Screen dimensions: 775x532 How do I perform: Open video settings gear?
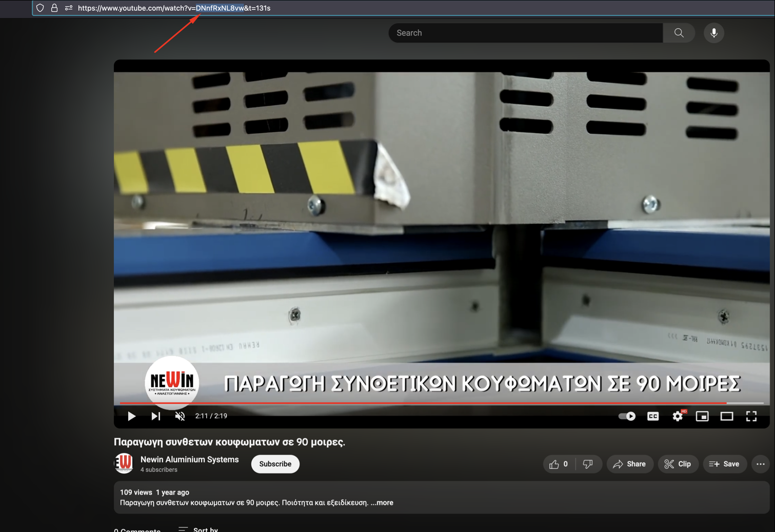[x=678, y=416]
